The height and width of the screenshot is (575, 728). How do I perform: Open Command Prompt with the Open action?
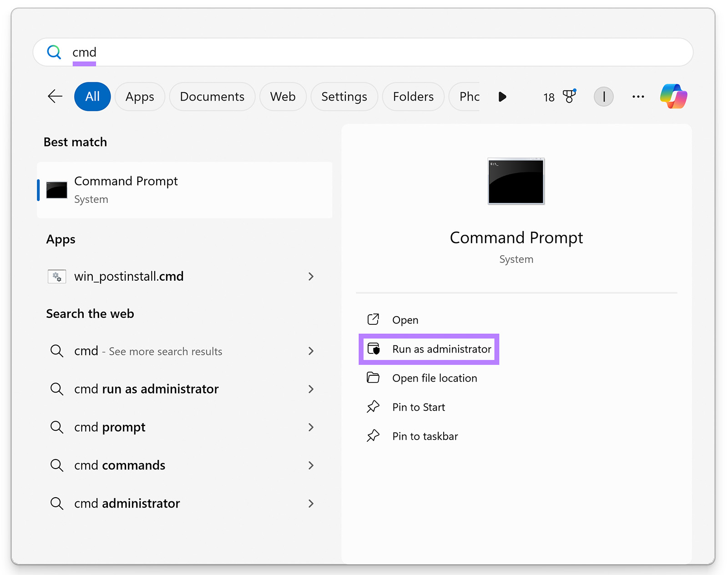coord(404,319)
